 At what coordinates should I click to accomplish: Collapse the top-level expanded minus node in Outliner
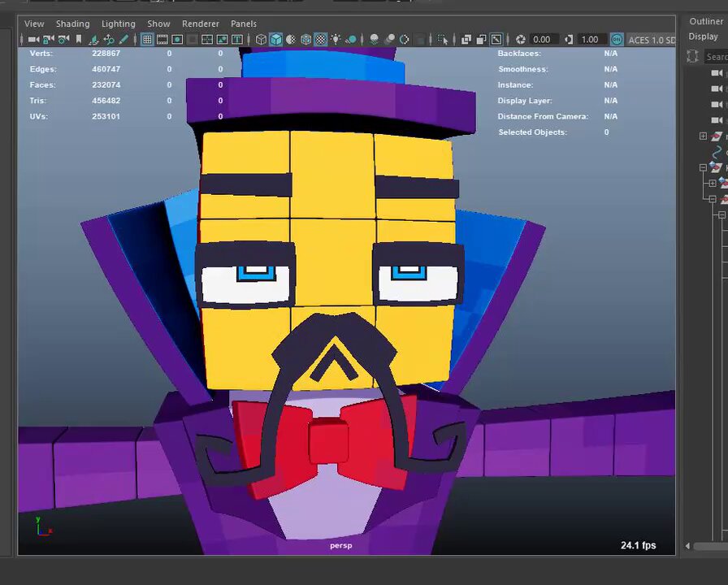pos(703,167)
